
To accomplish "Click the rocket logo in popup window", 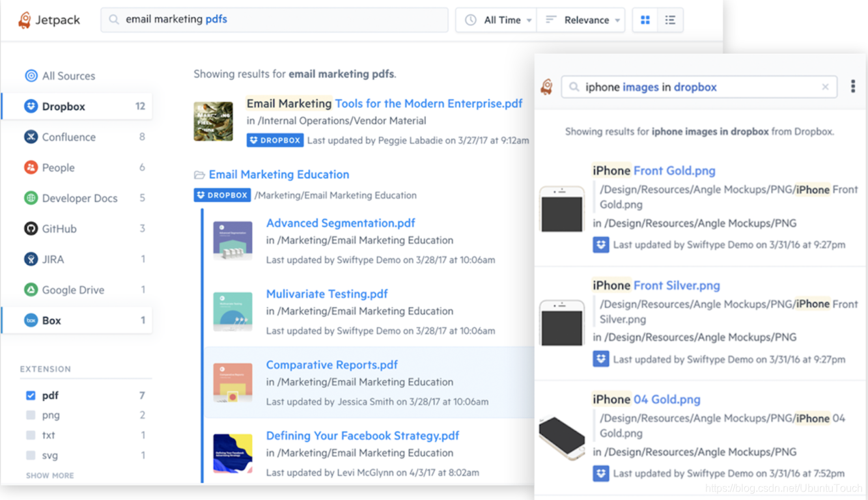I will pyautogui.click(x=547, y=87).
